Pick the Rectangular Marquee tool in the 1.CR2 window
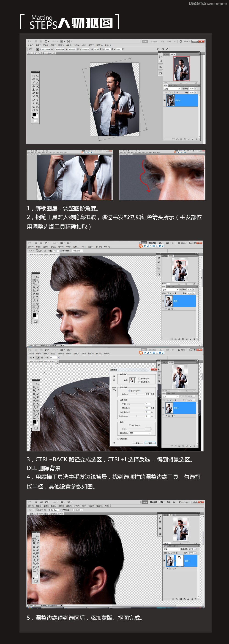This screenshot has width=229, height=644. pos(34,76)
